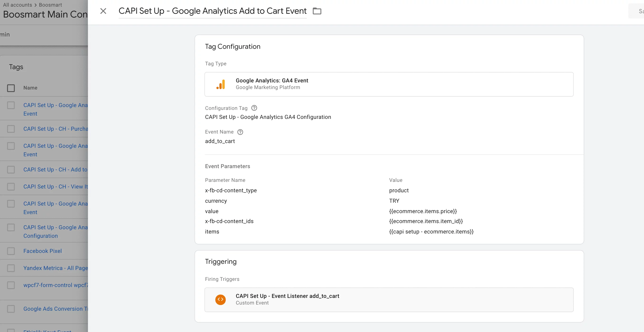Click the currency parameter name
The width and height of the screenshot is (644, 332).
[x=216, y=201]
